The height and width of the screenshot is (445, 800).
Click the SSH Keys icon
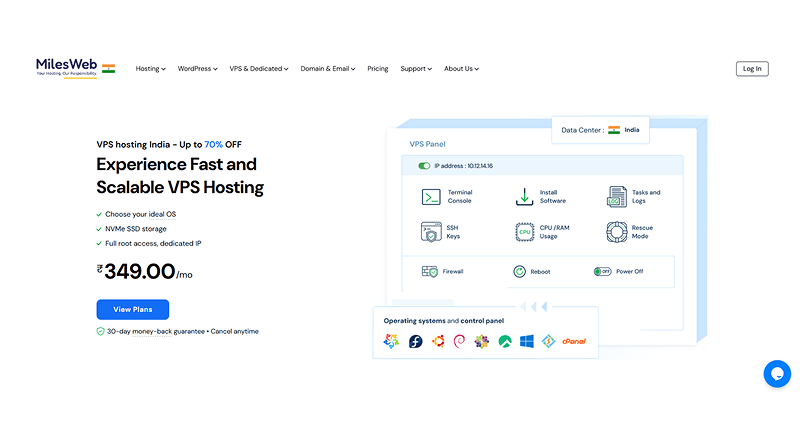pyautogui.click(x=431, y=232)
